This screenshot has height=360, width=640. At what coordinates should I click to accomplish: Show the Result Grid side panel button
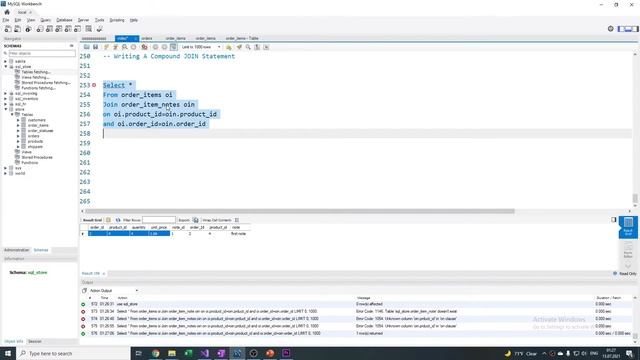(628, 227)
